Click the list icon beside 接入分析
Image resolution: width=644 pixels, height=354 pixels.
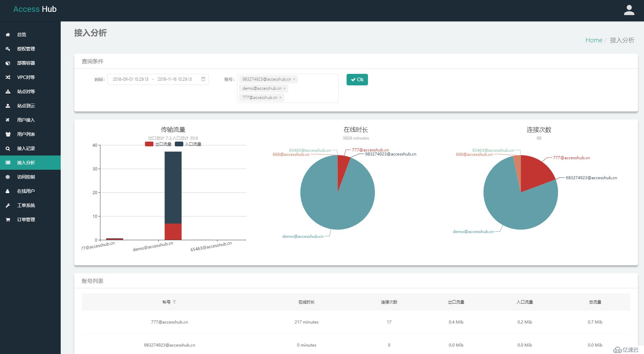tap(8, 163)
